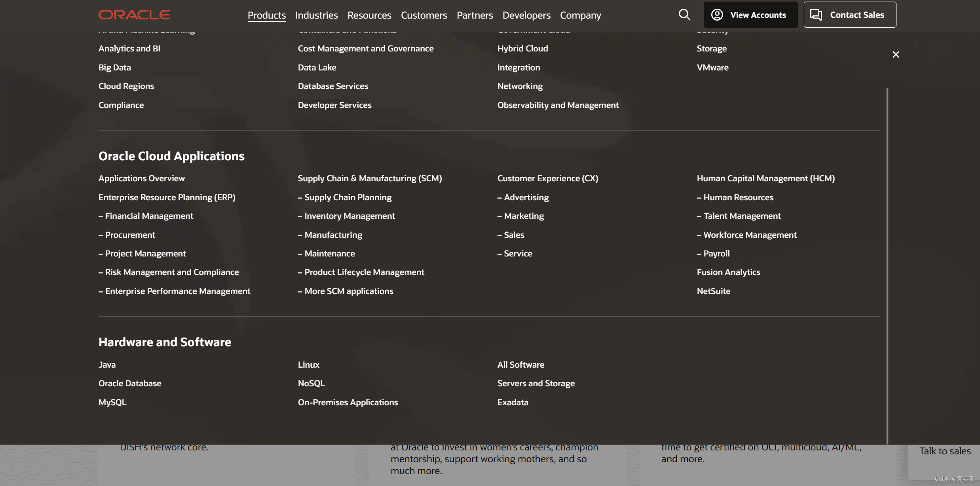Click the Contact Sales button

click(850, 15)
